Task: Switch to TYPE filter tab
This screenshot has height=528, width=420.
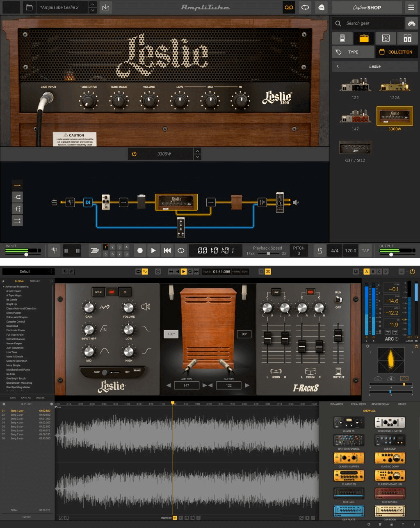Action: coord(353,52)
